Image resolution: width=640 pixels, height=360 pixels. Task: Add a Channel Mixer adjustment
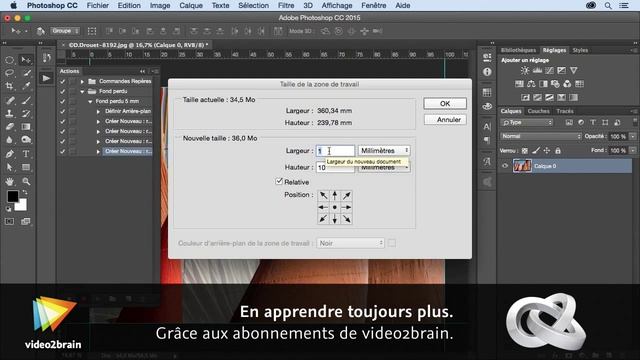[567, 84]
